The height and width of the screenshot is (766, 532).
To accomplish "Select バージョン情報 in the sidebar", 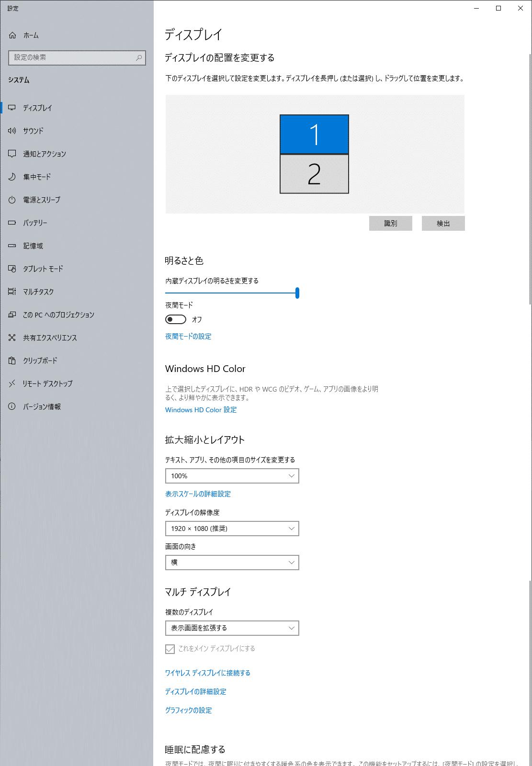I will pos(42,406).
